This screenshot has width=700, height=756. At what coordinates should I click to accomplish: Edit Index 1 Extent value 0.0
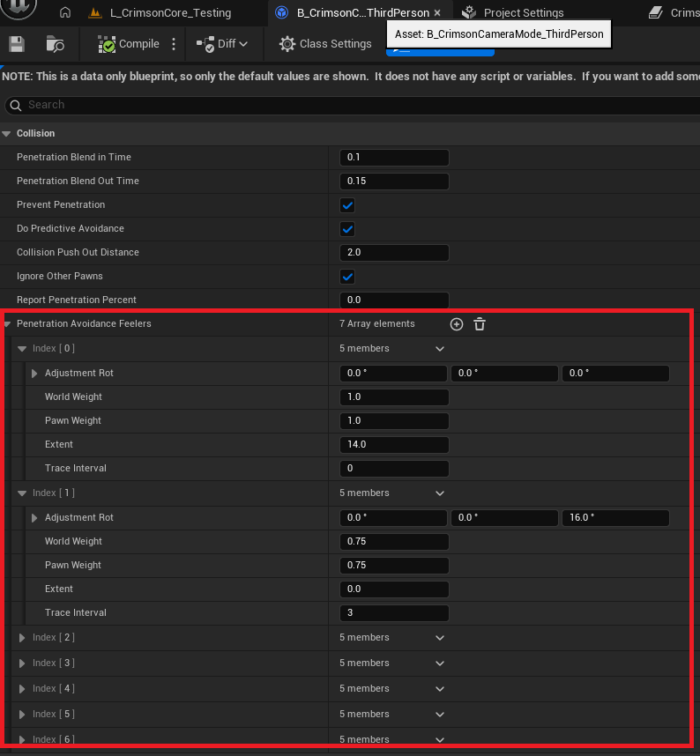click(394, 589)
